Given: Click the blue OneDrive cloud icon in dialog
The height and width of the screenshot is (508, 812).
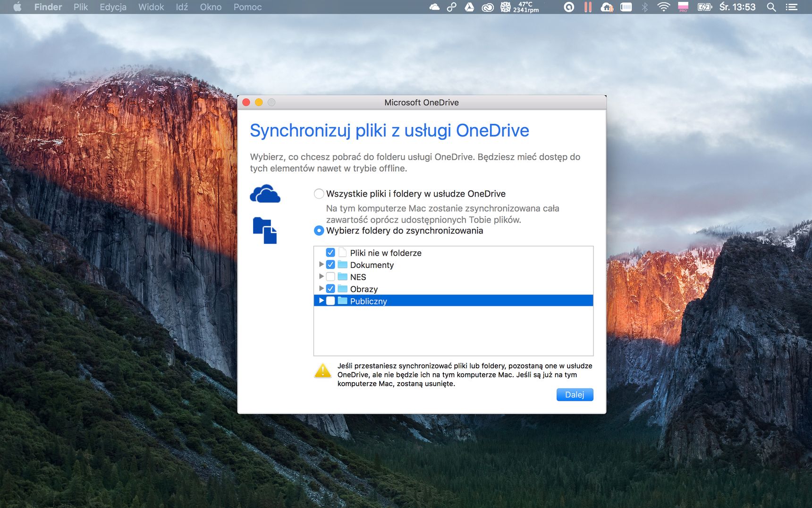Looking at the screenshot, I should click(265, 194).
